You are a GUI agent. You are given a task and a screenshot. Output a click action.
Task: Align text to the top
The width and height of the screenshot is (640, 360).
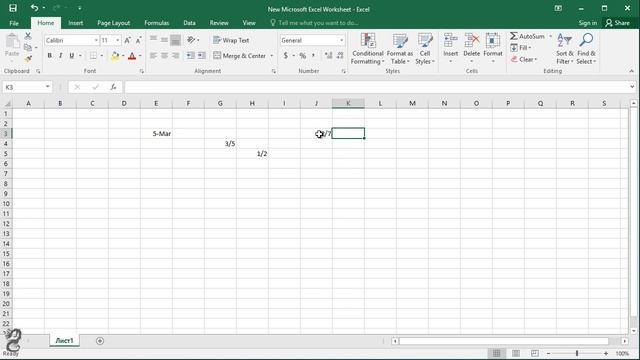click(x=153, y=40)
